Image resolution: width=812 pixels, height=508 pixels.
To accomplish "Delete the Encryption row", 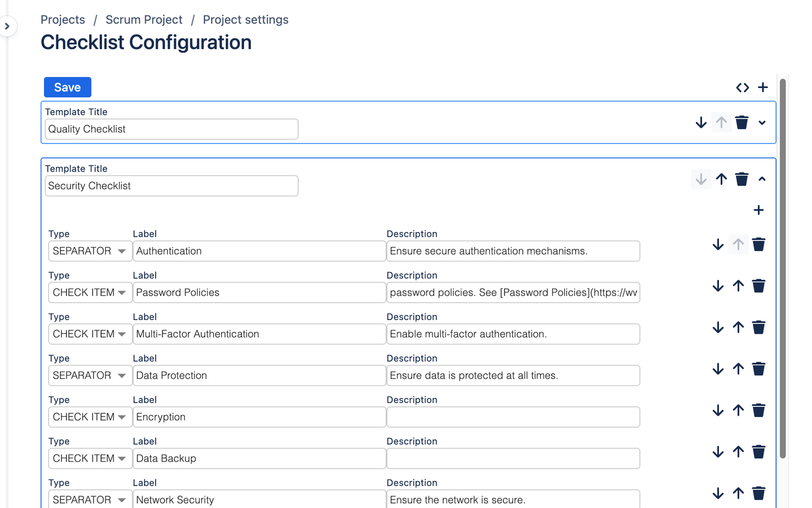I will click(x=758, y=410).
